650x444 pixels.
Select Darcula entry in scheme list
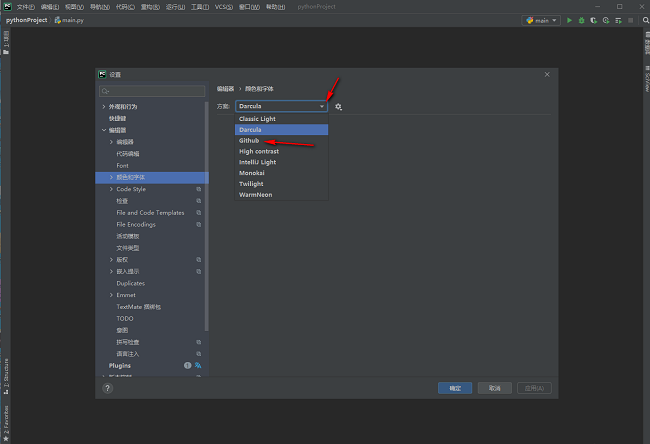281,130
